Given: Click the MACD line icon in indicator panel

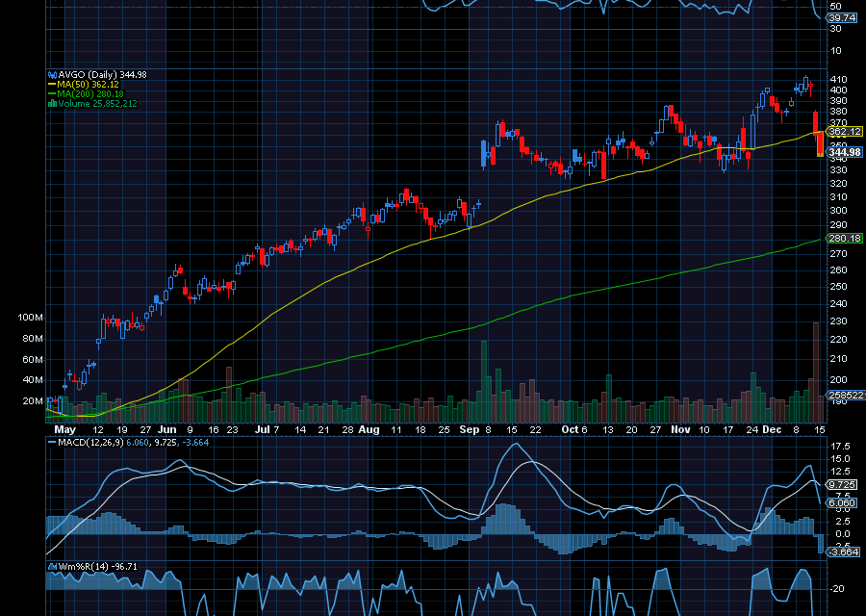Looking at the screenshot, I should pos(53,444).
